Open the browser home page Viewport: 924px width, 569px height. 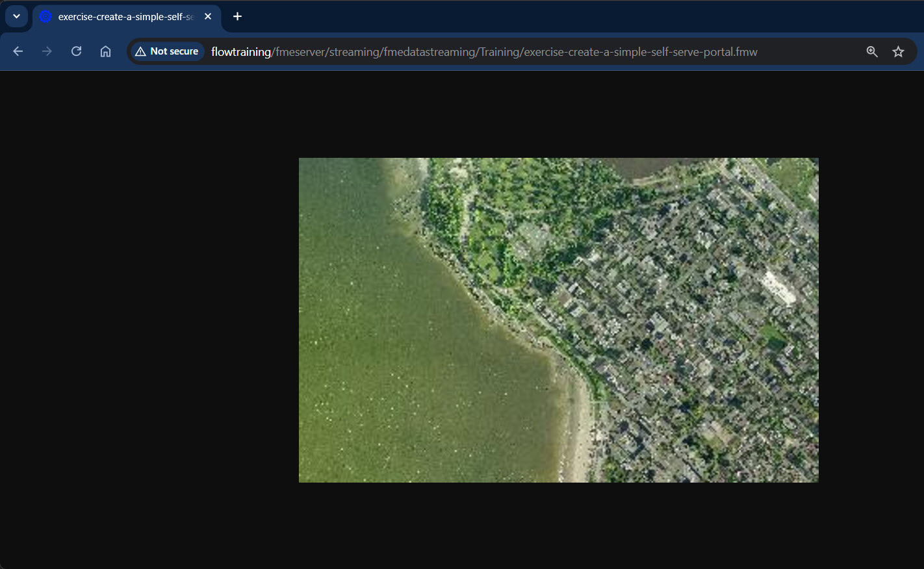click(105, 51)
